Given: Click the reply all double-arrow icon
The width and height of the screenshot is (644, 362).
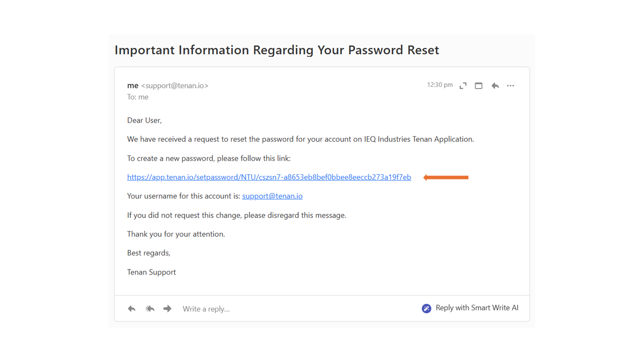Looking at the screenshot, I should pyautogui.click(x=150, y=309).
